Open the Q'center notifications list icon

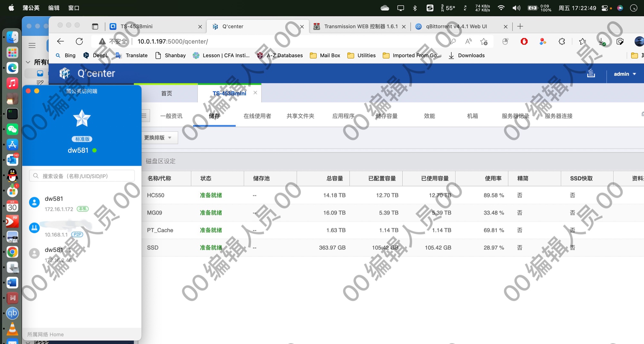click(x=591, y=73)
